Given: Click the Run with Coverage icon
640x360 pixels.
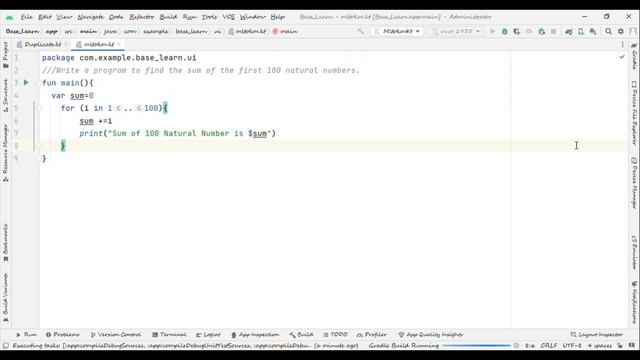Looking at the screenshot, I should point(517,31).
